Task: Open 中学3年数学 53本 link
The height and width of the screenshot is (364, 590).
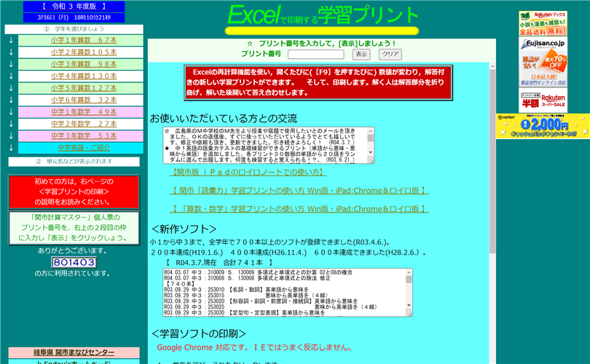Action: pos(84,135)
